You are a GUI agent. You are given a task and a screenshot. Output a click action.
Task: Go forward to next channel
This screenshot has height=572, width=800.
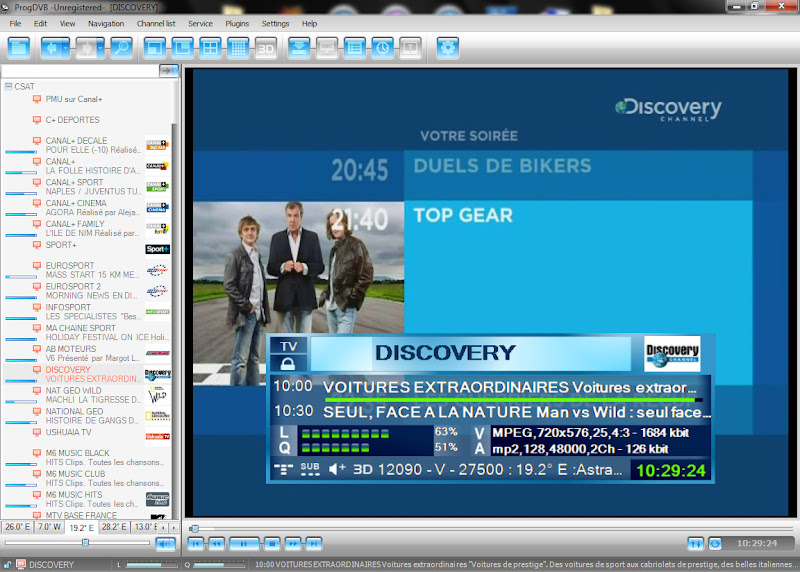pos(86,48)
